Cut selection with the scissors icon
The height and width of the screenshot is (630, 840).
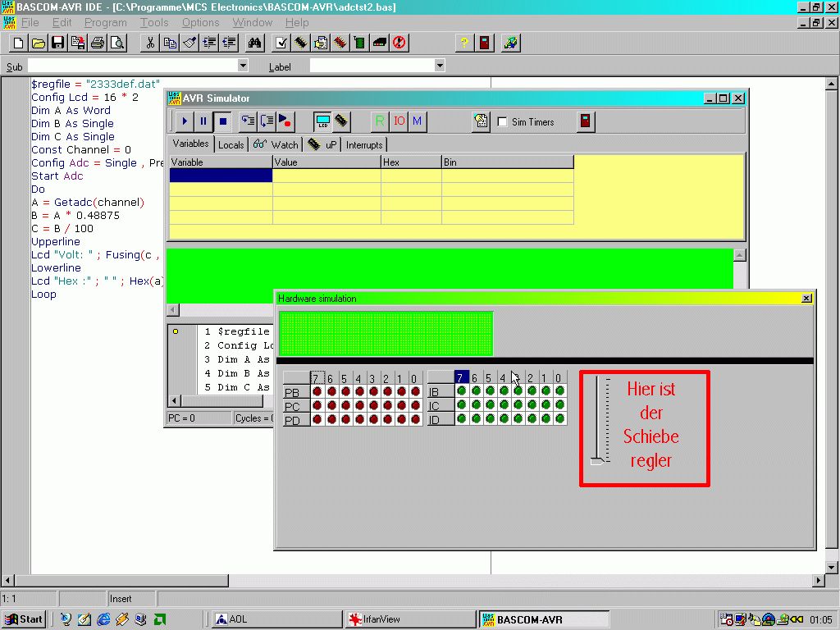pos(151,43)
